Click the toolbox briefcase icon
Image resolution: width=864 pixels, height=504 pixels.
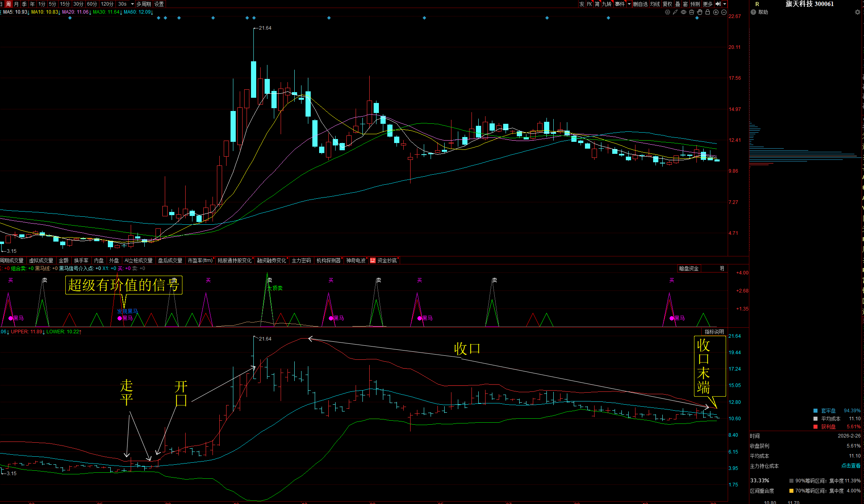692,12
